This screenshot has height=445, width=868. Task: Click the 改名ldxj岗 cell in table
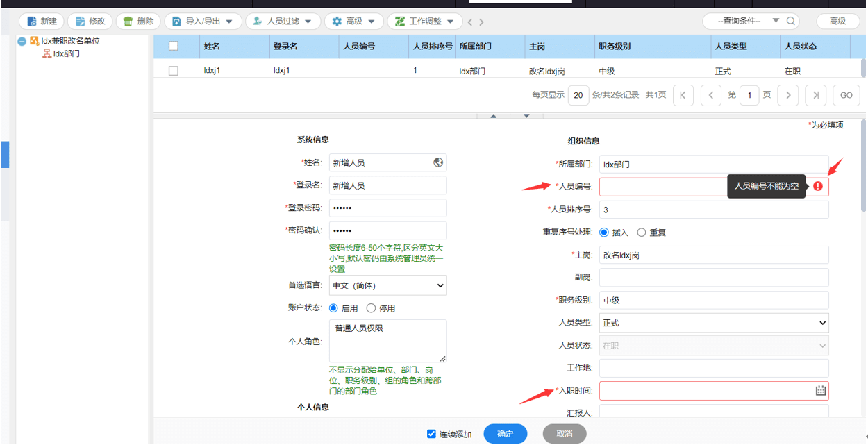pos(546,71)
